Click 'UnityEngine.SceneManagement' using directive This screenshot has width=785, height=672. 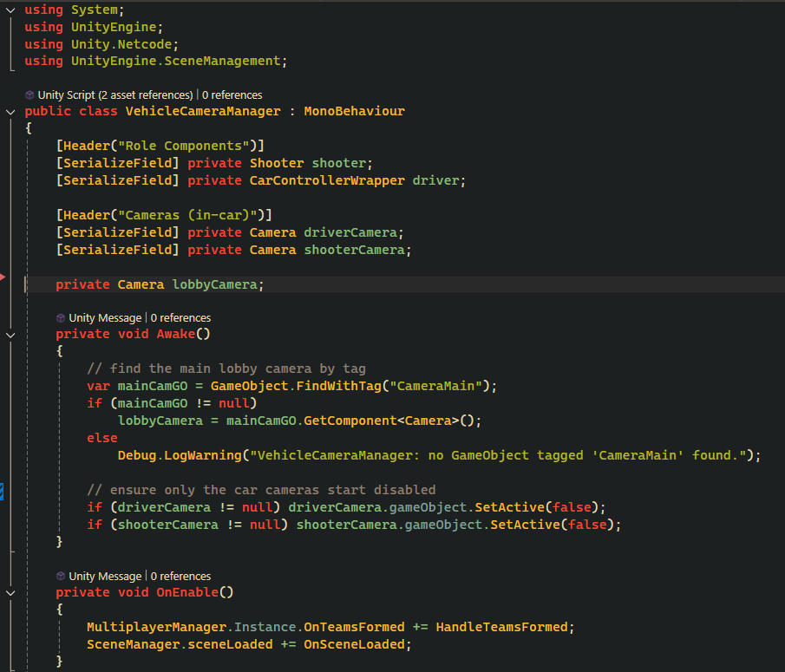click(x=176, y=61)
